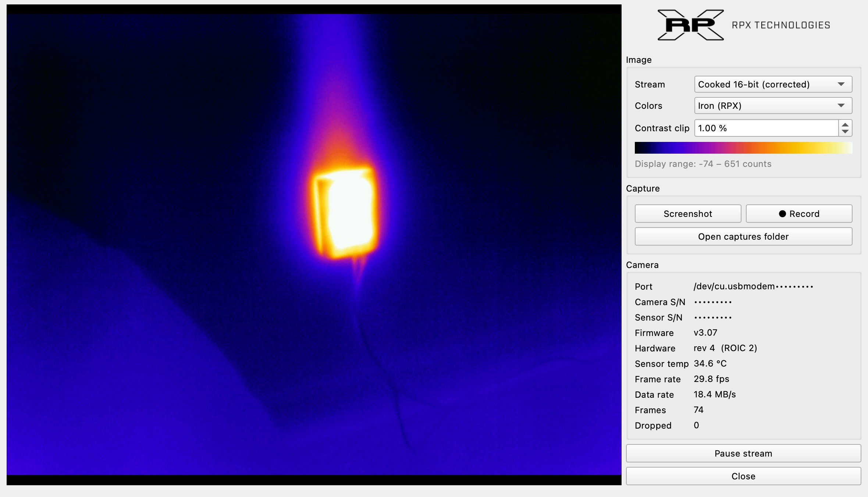Pause the camera stream
The image size is (868, 497).
click(x=743, y=453)
